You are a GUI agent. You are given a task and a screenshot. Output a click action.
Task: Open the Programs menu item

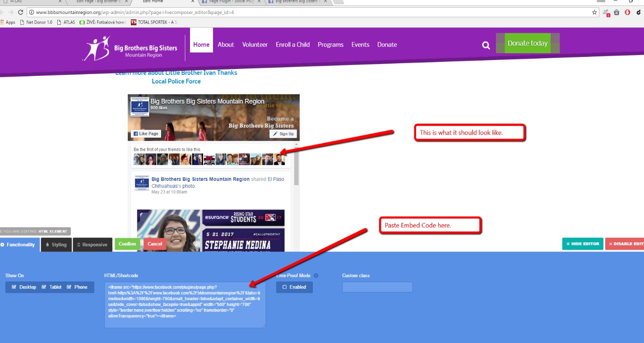click(x=330, y=45)
